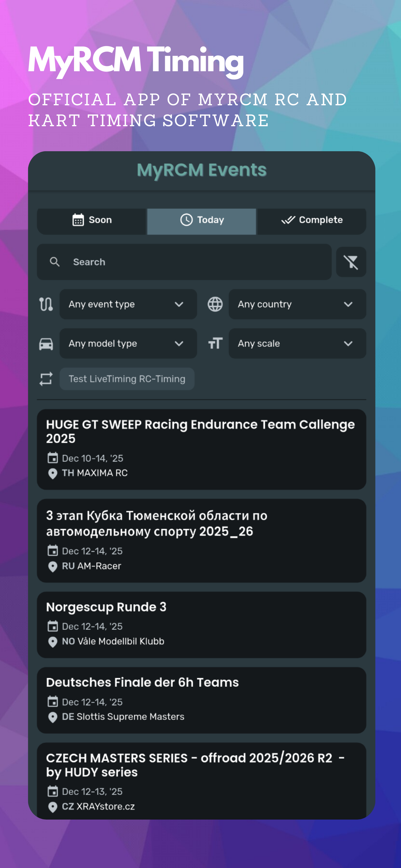Click the Dec 12-13, '25 date text

point(92,791)
